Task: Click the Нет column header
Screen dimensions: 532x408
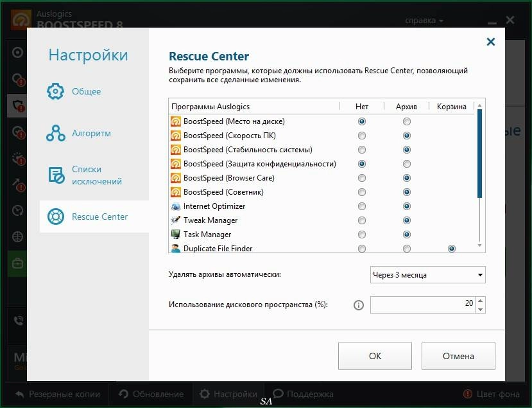Action: (x=362, y=107)
